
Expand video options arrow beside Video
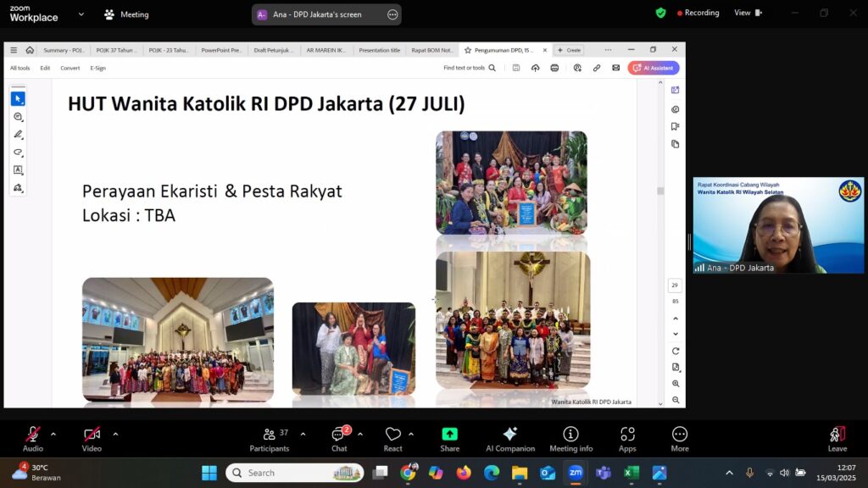click(115, 434)
